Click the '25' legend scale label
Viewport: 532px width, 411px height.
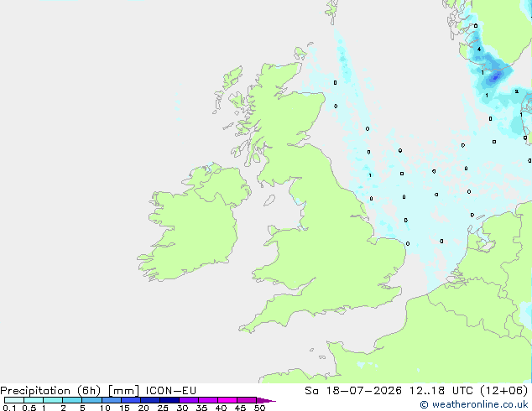point(163,408)
